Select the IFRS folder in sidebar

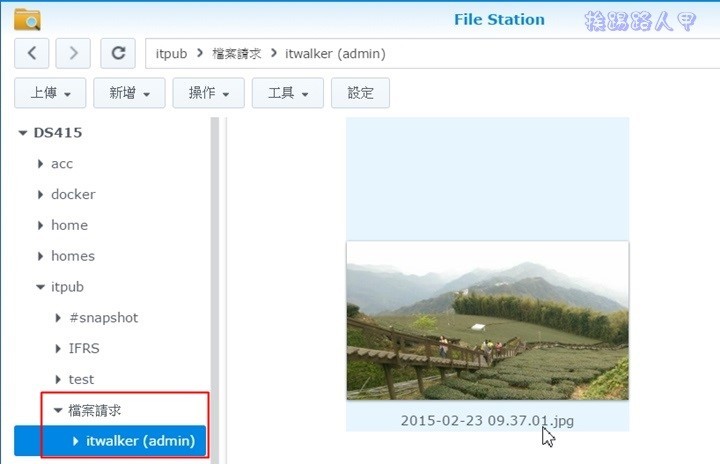click(83, 349)
